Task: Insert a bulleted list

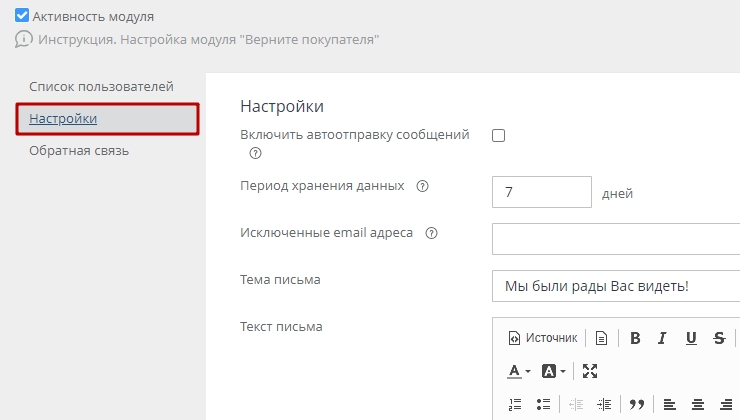Action: (x=544, y=404)
